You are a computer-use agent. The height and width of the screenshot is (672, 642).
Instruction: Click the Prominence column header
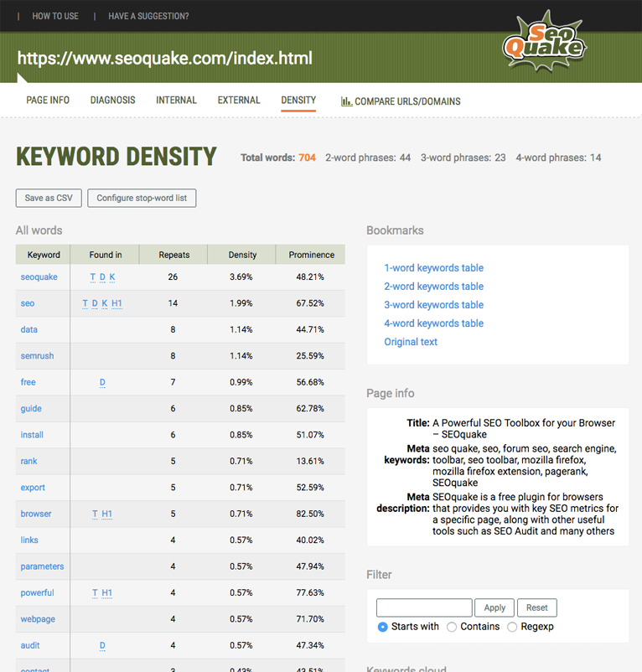coord(311,255)
